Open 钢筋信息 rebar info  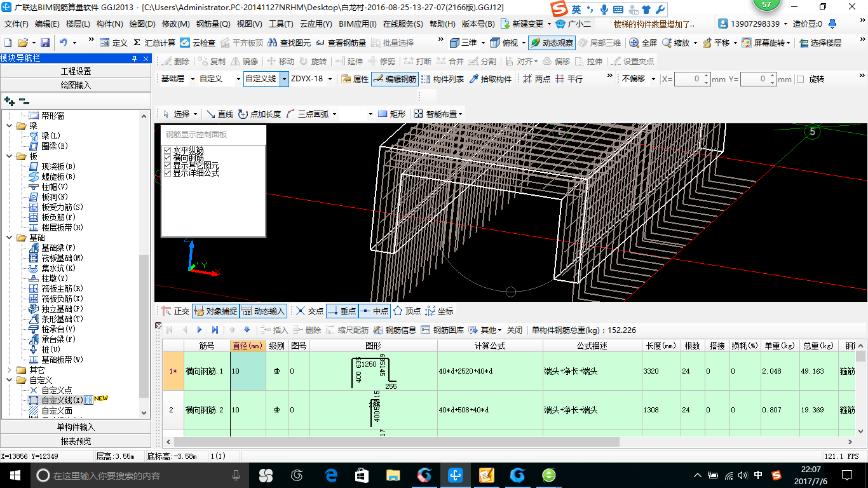(395, 330)
